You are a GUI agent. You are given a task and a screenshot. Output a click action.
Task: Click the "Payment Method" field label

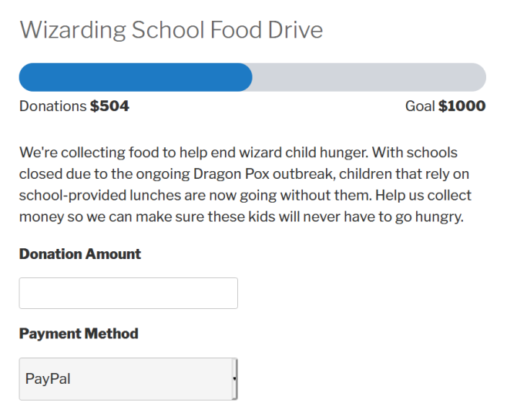coord(79,334)
